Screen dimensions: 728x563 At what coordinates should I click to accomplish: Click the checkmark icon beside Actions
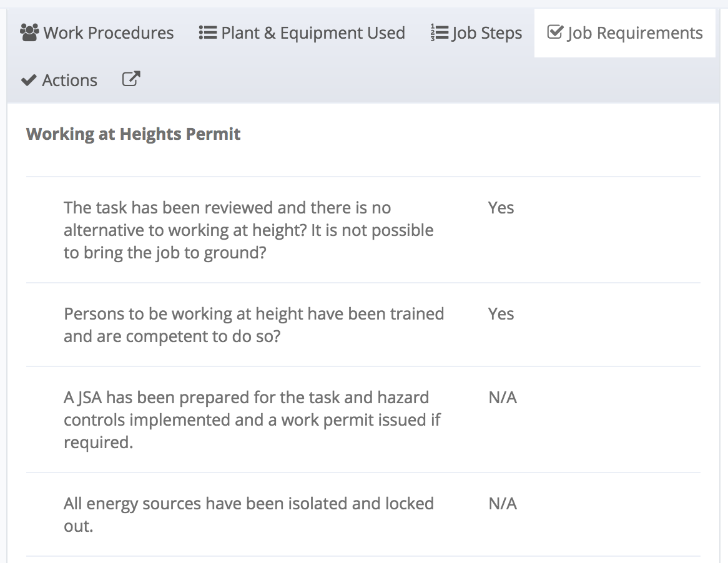pyautogui.click(x=29, y=81)
